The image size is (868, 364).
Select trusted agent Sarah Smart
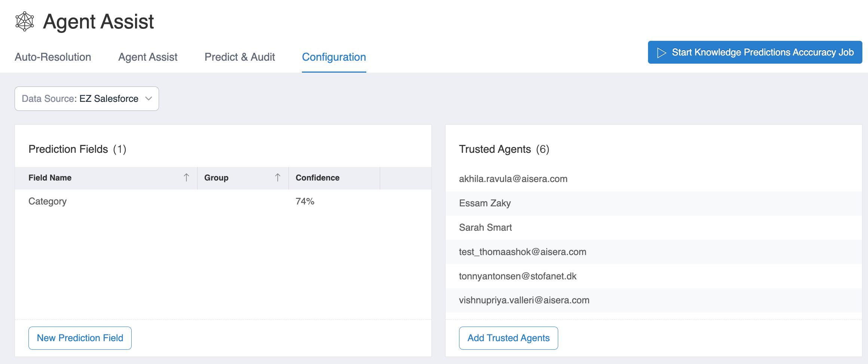pyautogui.click(x=654, y=228)
